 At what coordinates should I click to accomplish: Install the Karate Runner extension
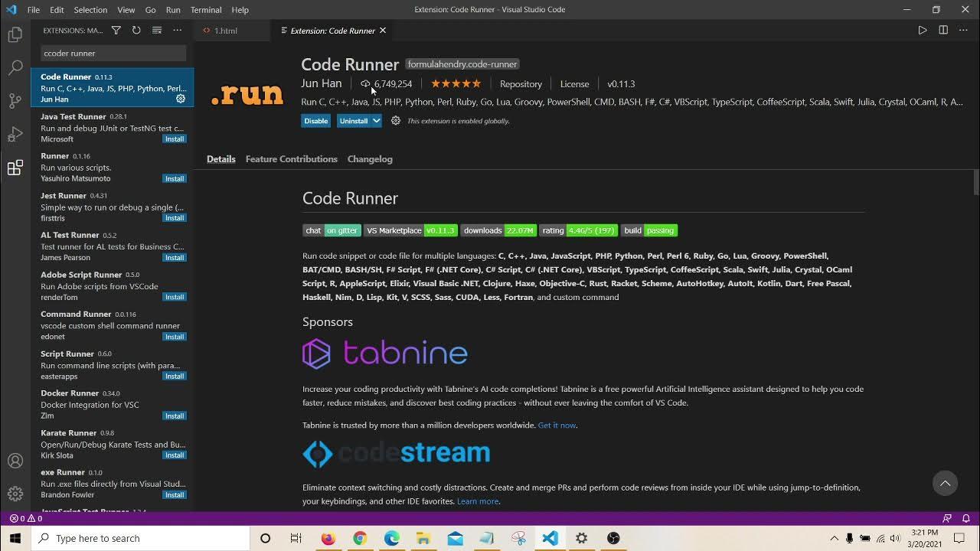pos(175,455)
